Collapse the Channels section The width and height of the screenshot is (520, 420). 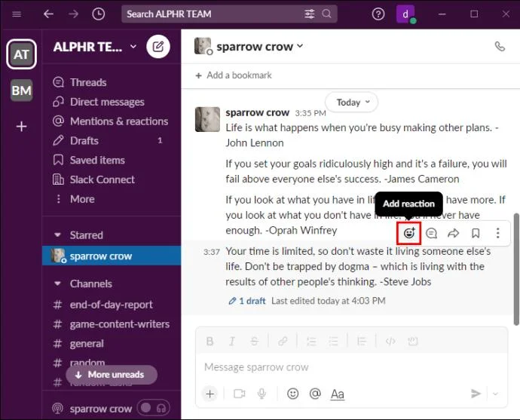pos(57,284)
